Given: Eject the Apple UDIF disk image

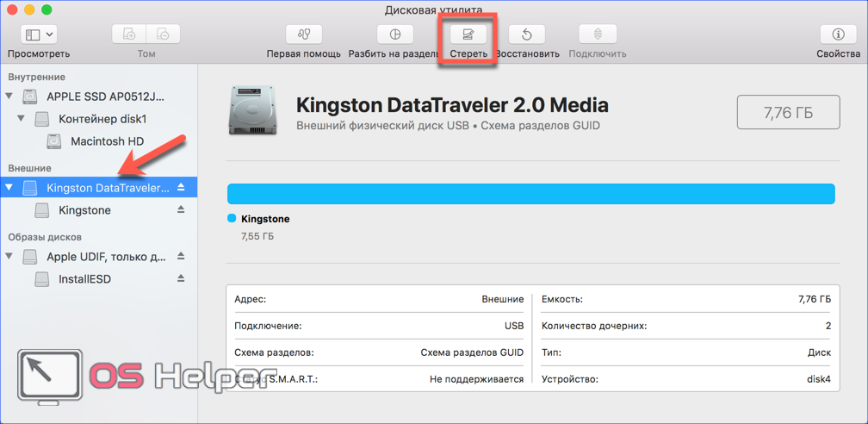Looking at the screenshot, I should click(x=181, y=256).
